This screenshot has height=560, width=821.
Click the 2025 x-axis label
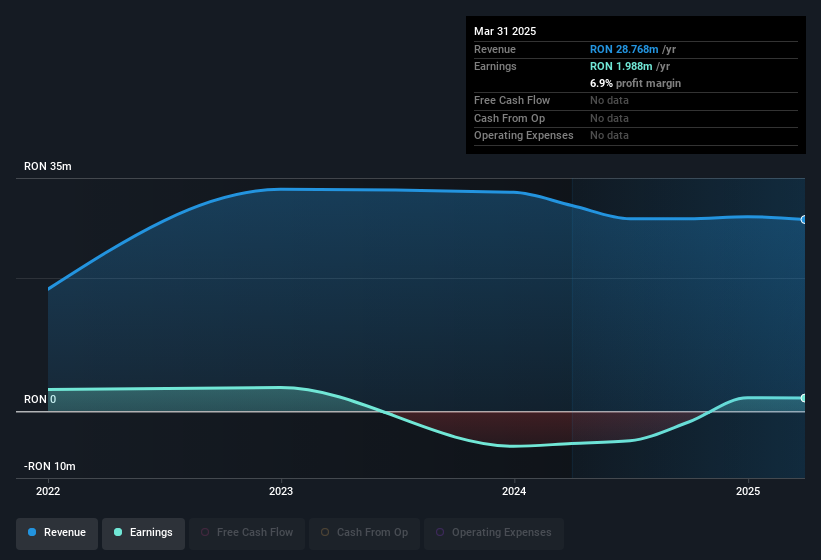click(748, 491)
